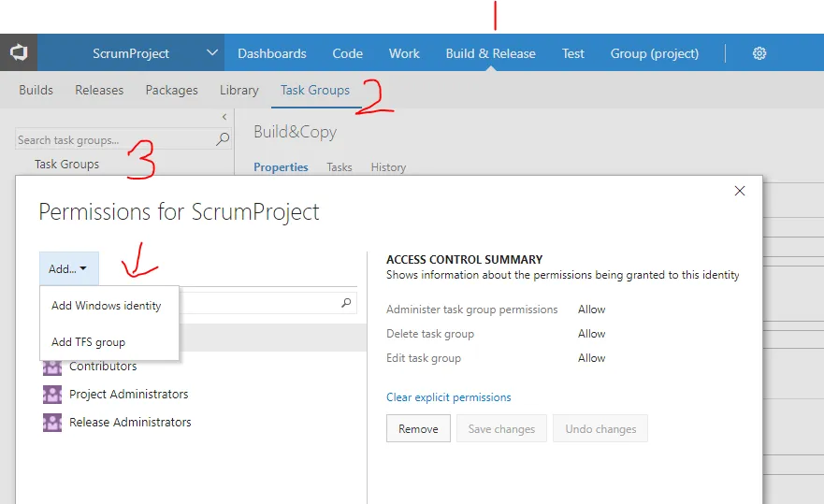Click the Build&Copy task group title
The width and height of the screenshot is (824, 504).
click(x=295, y=132)
